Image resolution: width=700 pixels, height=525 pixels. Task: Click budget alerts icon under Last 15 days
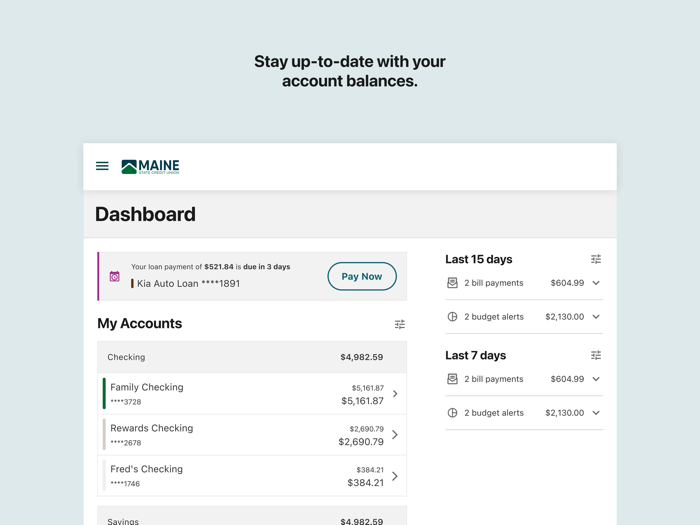pos(452,317)
